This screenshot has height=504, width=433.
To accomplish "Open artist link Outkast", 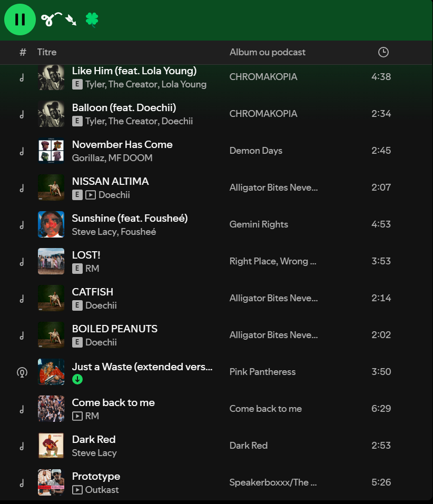I will pos(102,490).
